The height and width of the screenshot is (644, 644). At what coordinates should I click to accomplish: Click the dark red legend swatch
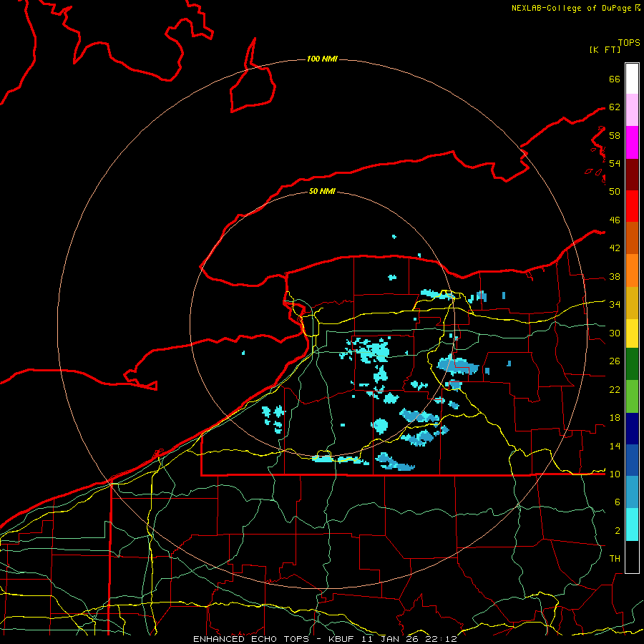(x=632, y=175)
